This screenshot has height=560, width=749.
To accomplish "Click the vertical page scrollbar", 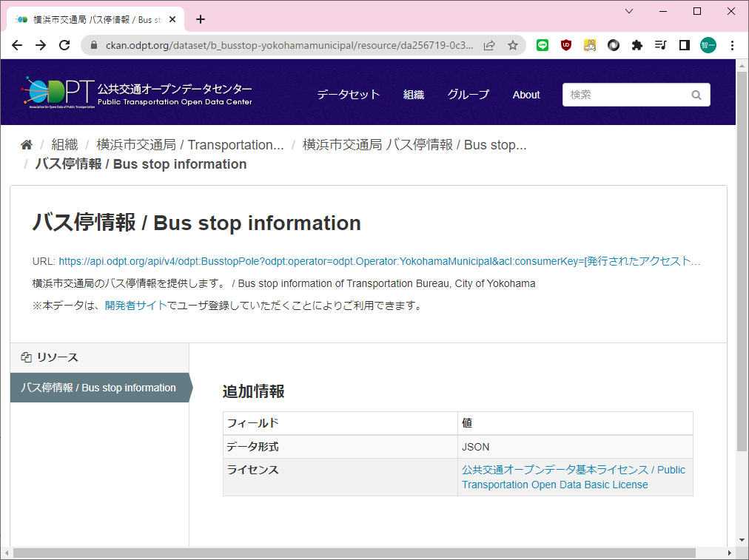I will click(x=742, y=259).
